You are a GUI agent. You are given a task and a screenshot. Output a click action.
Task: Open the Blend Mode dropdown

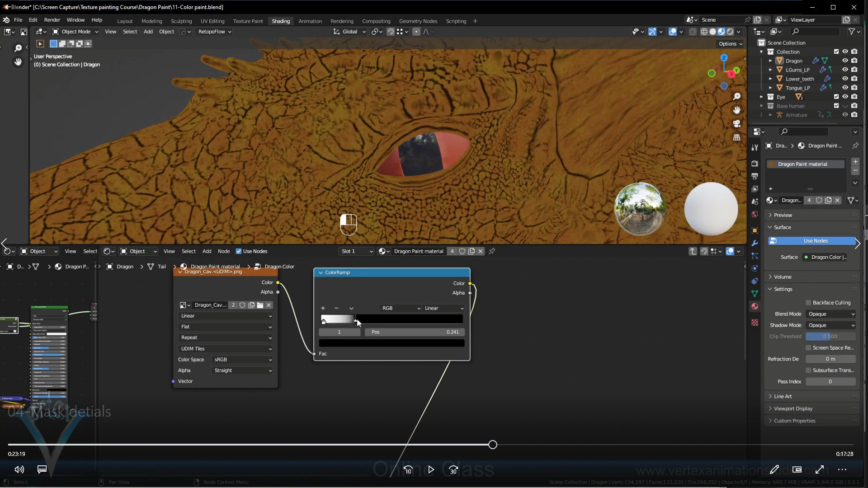pos(831,314)
